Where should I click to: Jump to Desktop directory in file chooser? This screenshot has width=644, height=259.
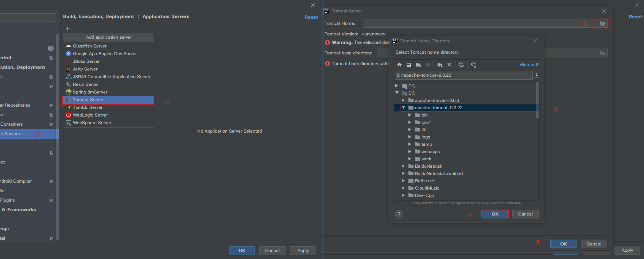coord(409,65)
